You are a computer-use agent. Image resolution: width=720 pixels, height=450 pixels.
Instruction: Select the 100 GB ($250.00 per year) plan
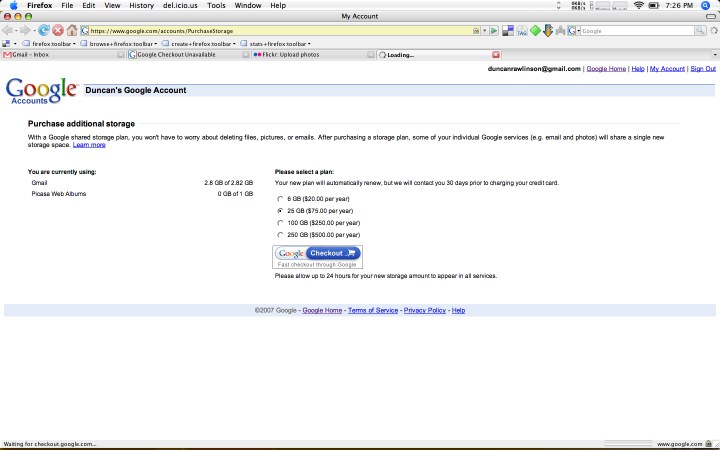(280, 223)
